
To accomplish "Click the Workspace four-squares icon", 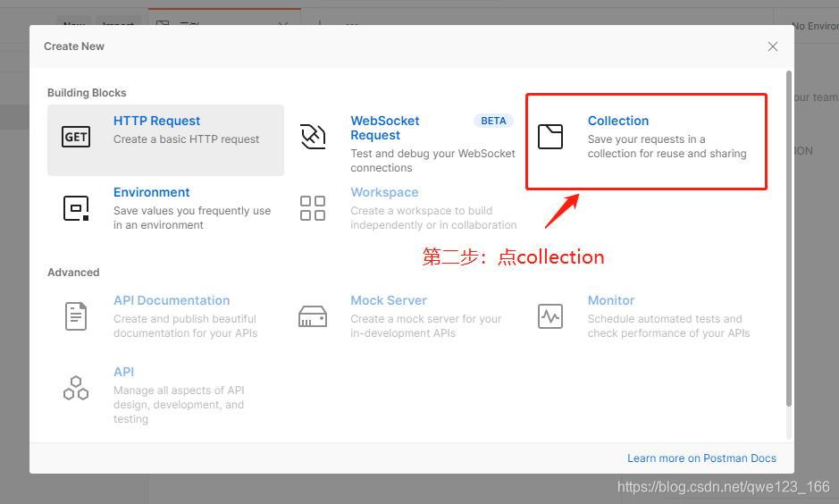I will pos(313,208).
